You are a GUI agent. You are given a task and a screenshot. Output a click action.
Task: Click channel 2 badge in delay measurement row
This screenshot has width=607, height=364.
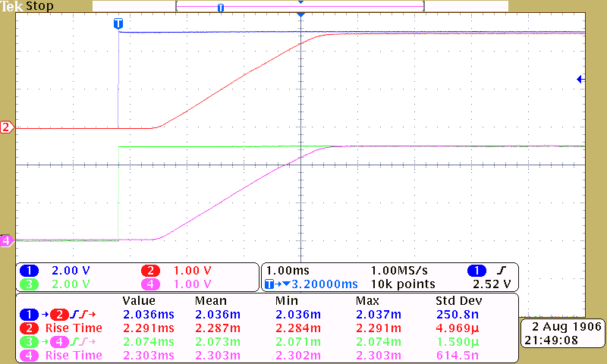point(59,315)
